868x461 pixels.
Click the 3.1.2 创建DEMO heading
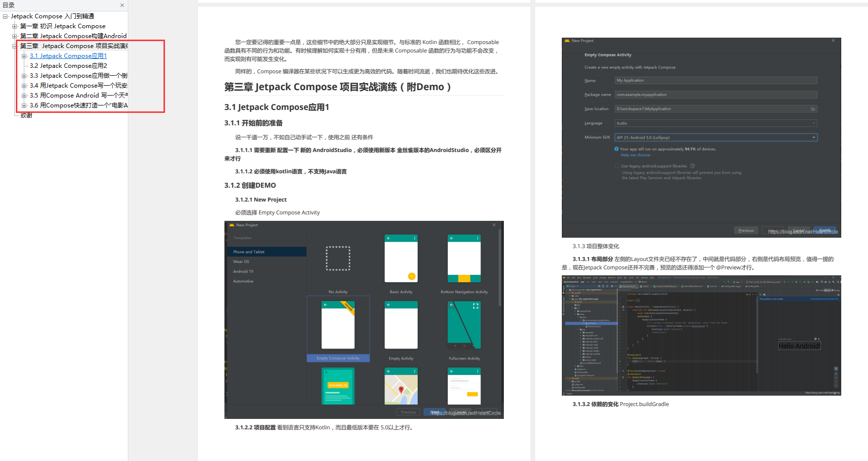250,185
